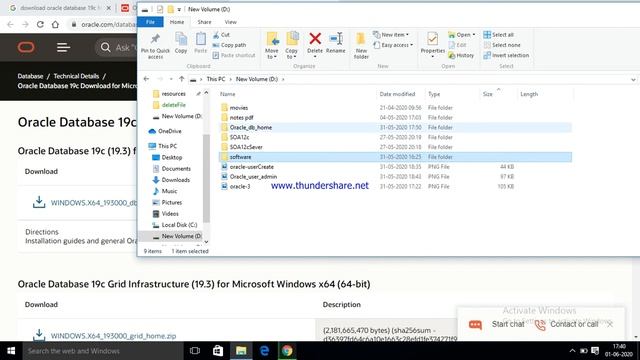Viewport: 640px width, 360px height.
Task: Click the Paste ribbon icon
Action: click(x=200, y=39)
